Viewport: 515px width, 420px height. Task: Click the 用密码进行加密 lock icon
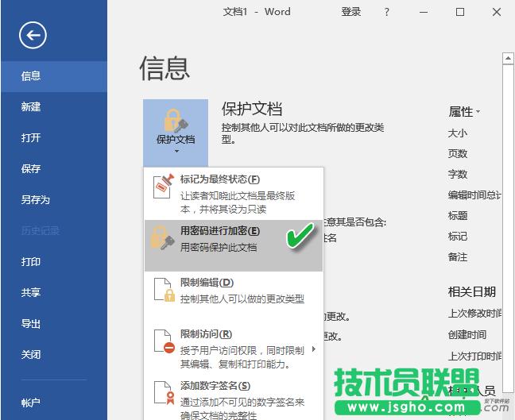pos(163,238)
